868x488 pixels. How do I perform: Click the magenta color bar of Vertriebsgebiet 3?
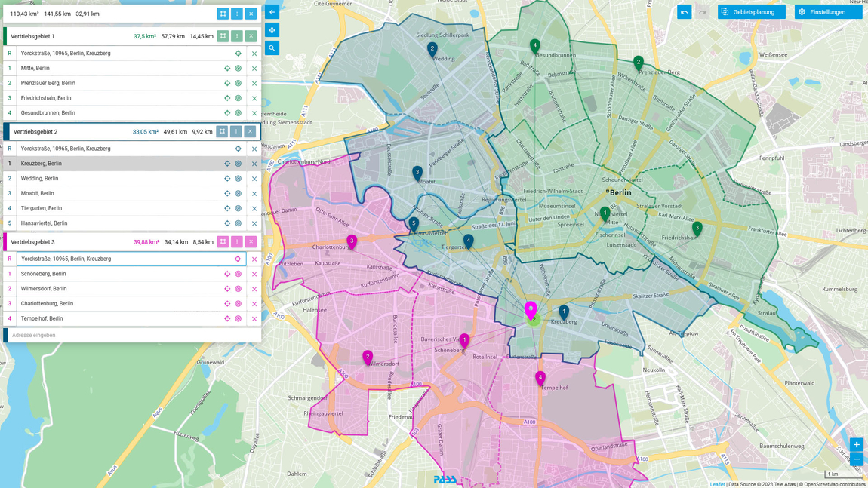click(5, 242)
